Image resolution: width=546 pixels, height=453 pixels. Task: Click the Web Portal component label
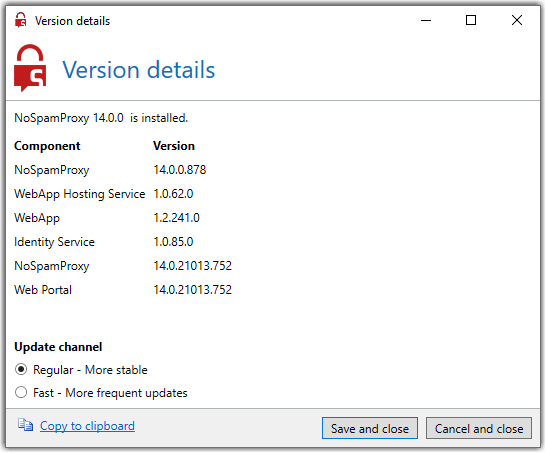pyautogui.click(x=43, y=290)
